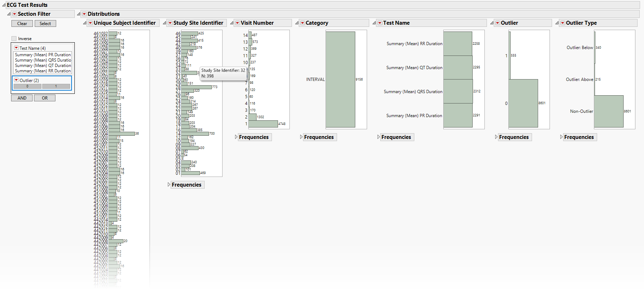Image resolution: width=644 pixels, height=289 pixels.
Task: Collapse the Distributions section
Action: (79, 14)
